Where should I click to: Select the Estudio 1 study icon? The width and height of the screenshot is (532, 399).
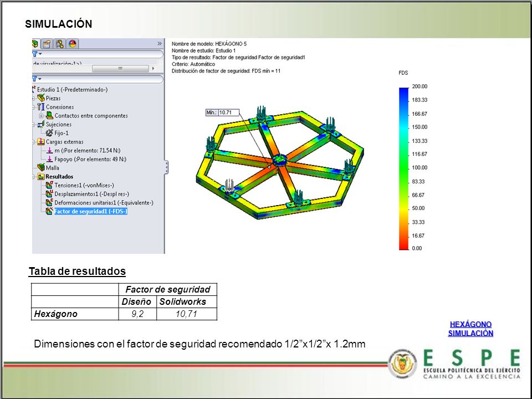[x=34, y=89]
